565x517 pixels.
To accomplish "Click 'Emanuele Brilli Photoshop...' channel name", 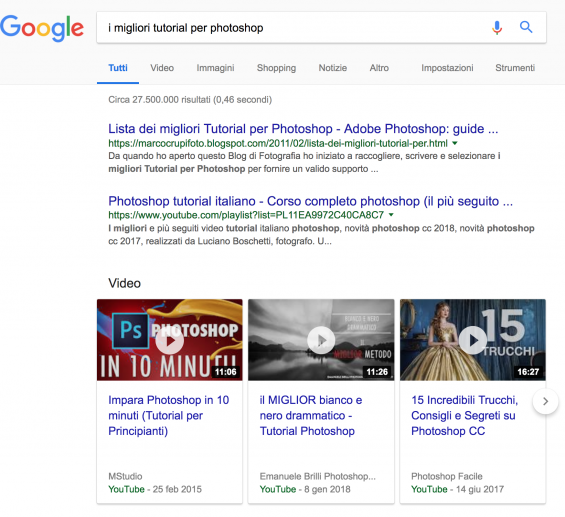I will (x=317, y=476).
